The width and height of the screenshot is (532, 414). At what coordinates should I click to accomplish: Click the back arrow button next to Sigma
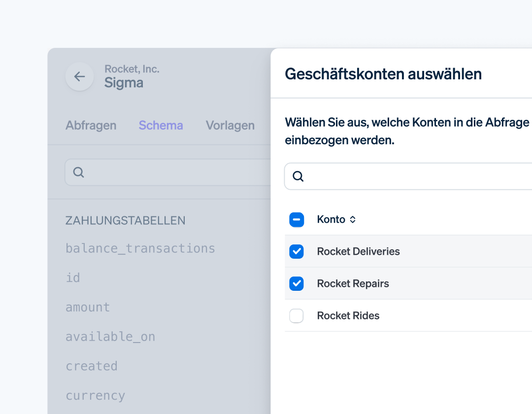pos(79,76)
